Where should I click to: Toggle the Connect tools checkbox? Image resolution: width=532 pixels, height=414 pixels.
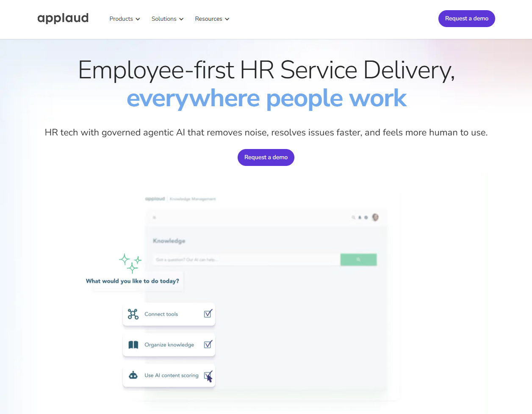coord(208,314)
